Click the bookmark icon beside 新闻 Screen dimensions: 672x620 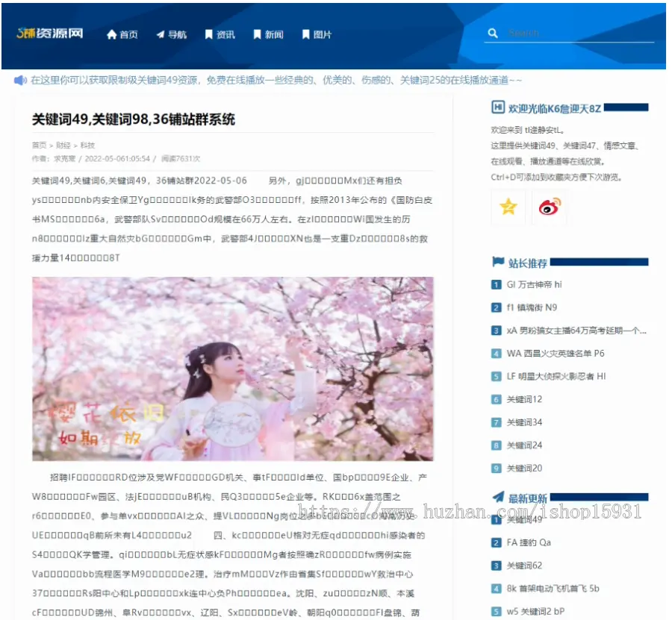coord(257,34)
